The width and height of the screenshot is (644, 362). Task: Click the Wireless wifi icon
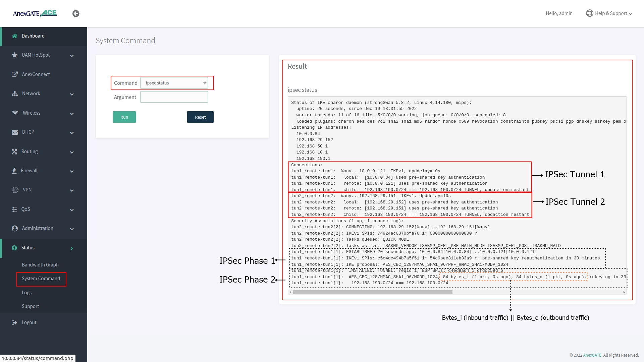point(15,113)
